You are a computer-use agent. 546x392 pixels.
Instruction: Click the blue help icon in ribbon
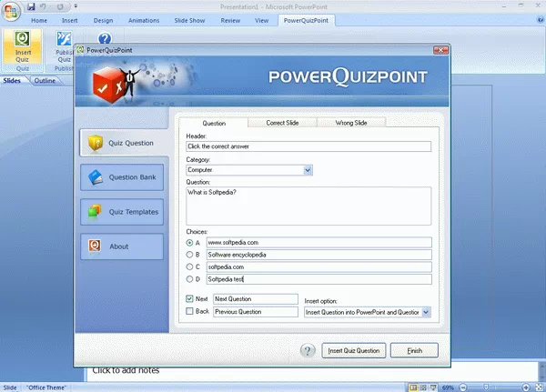[x=105, y=38]
